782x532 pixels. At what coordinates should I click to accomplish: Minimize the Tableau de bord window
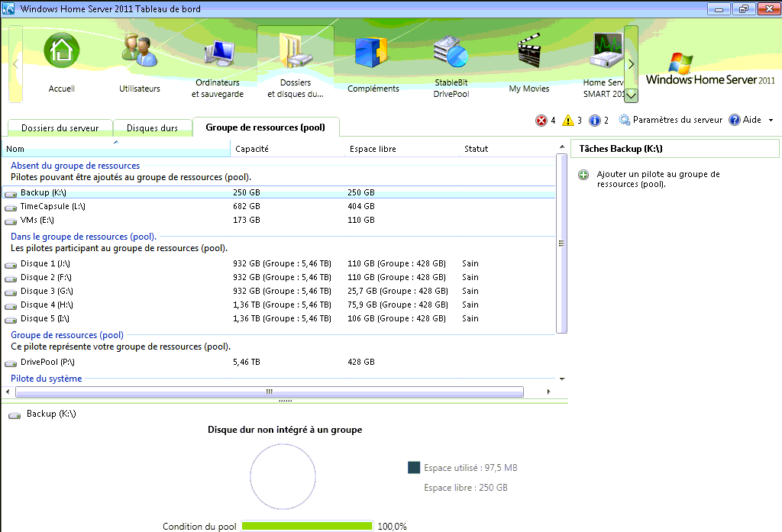tap(719, 9)
